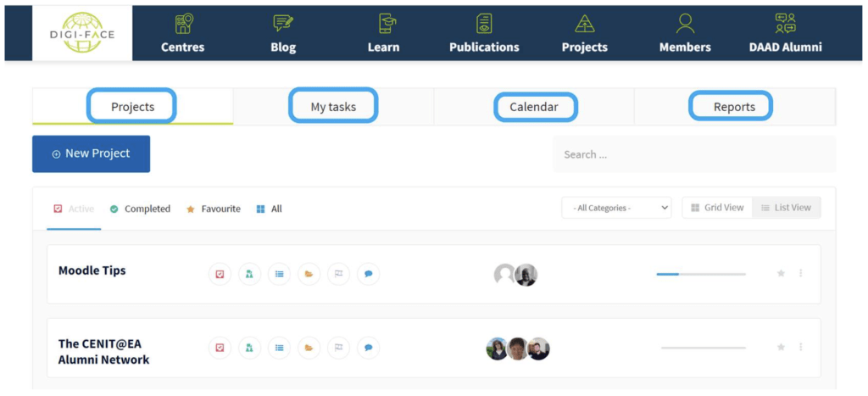Click into the project Search field
This screenshot has height=396, width=868.
(693, 154)
